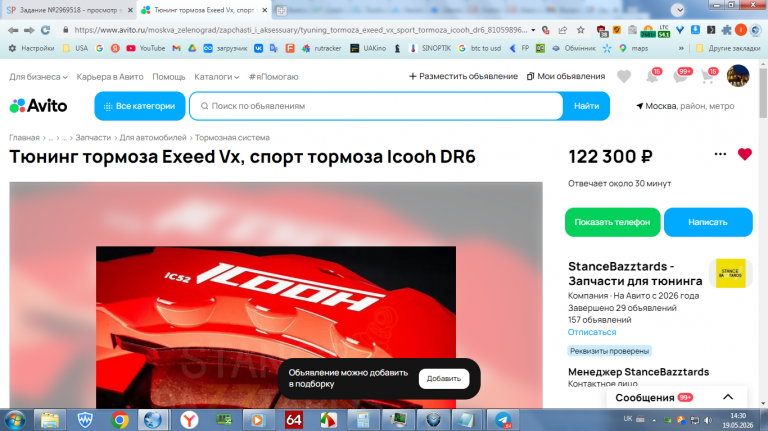Click Добавить in collection popup
The width and height of the screenshot is (768, 431).
[x=443, y=379]
